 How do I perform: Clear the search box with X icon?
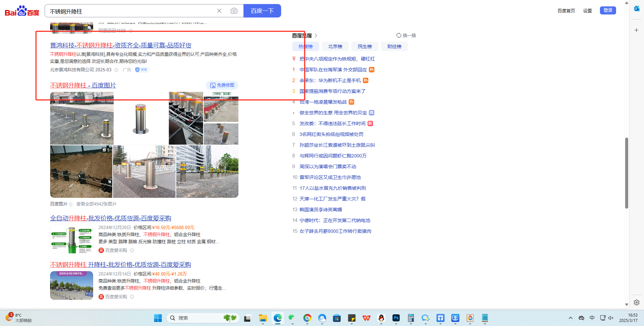pyautogui.click(x=219, y=11)
